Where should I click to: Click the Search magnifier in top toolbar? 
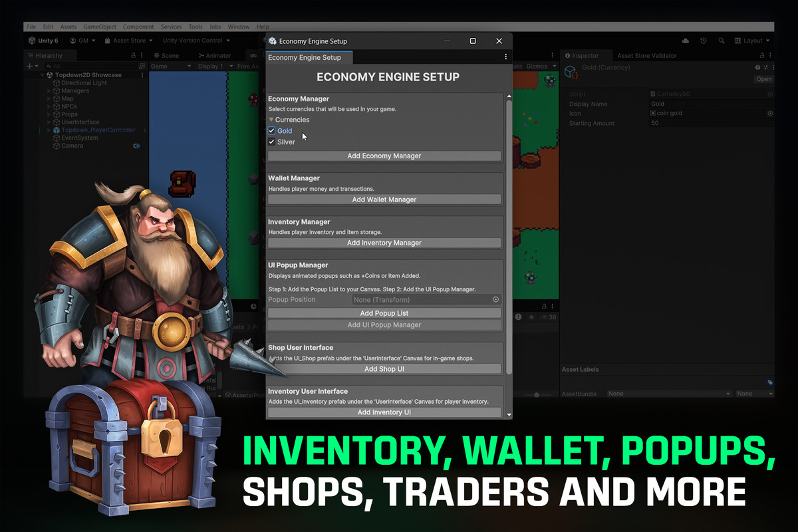click(x=722, y=41)
